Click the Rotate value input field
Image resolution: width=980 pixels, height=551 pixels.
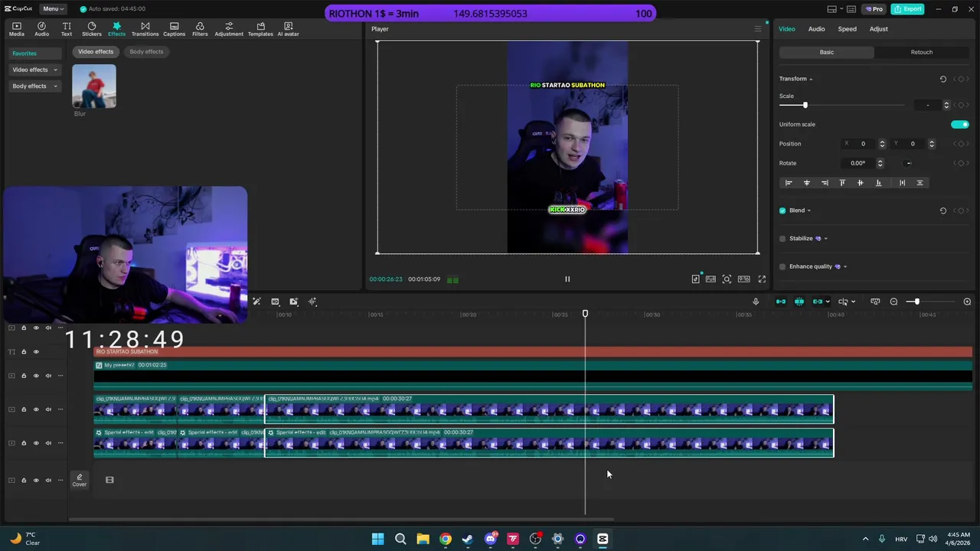coord(858,163)
